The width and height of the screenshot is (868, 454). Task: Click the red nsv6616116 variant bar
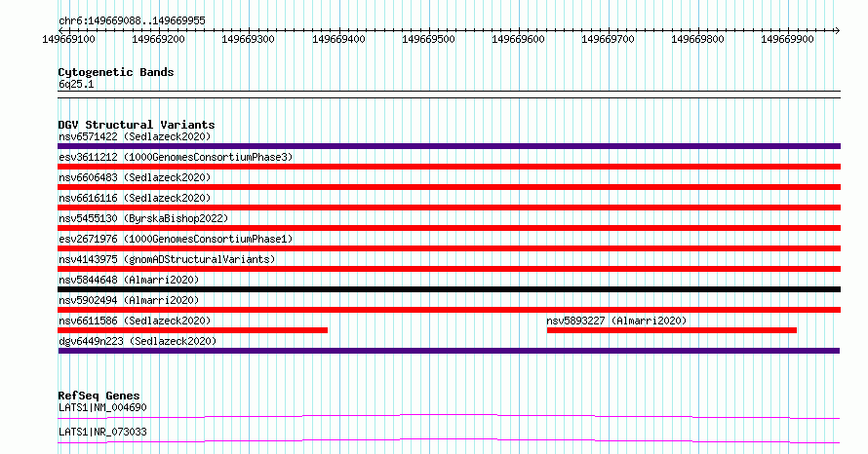pyautogui.click(x=449, y=208)
